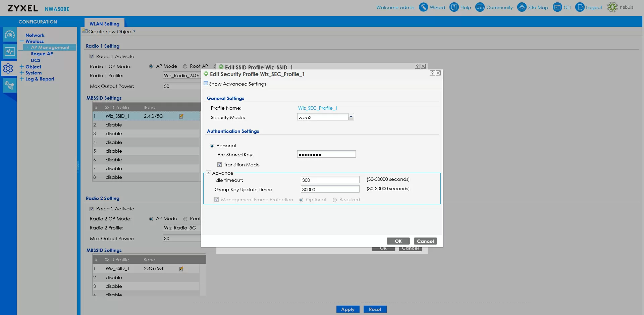Open the Site Map icon
The height and width of the screenshot is (315, 644).
coord(522,7)
